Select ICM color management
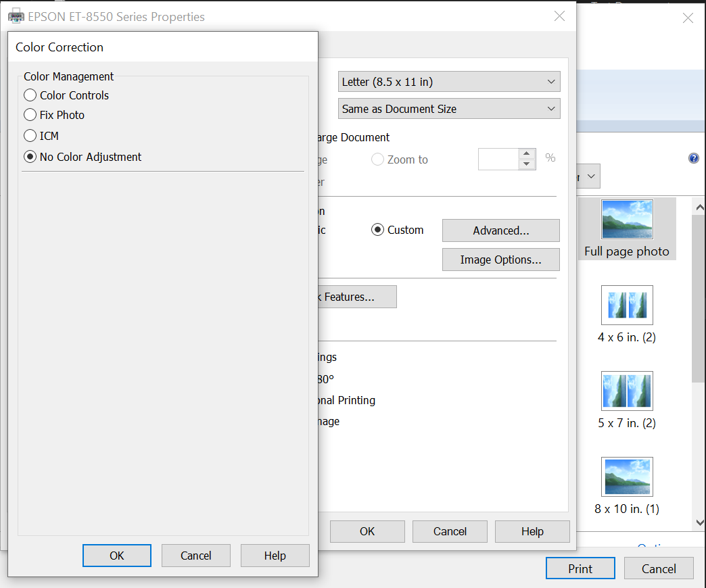The height and width of the screenshot is (588, 706). [30, 136]
